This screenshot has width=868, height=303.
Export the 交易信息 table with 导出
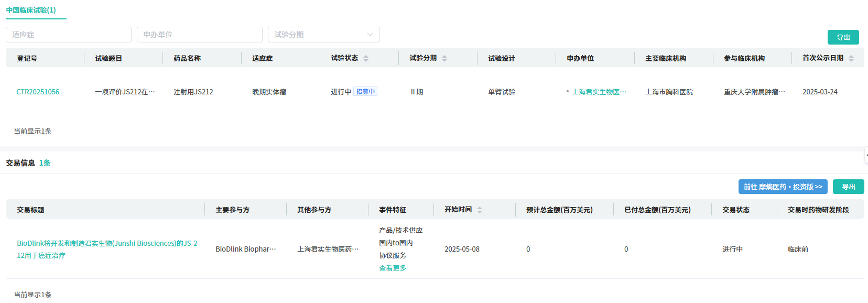[x=848, y=187]
